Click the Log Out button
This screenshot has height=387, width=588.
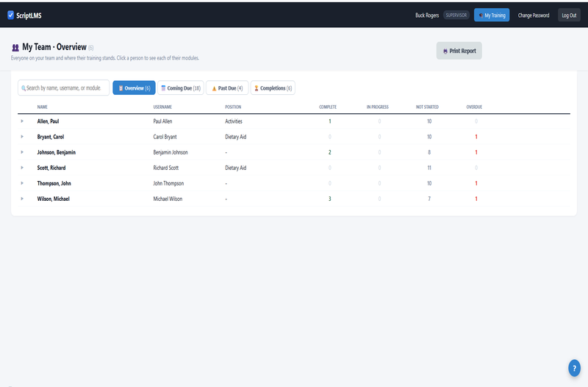pos(569,15)
